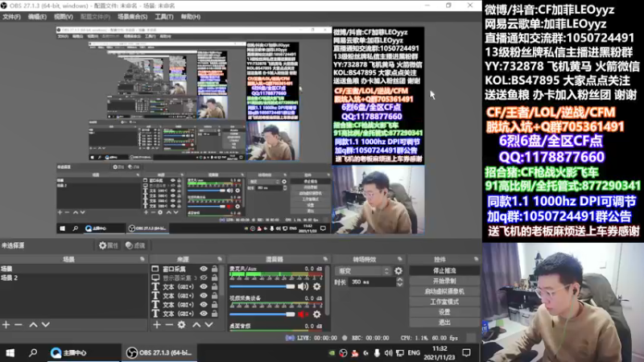Screen dimensions: 644x362
Task: Open NVIDIA tray icon
Action: click(x=332, y=353)
